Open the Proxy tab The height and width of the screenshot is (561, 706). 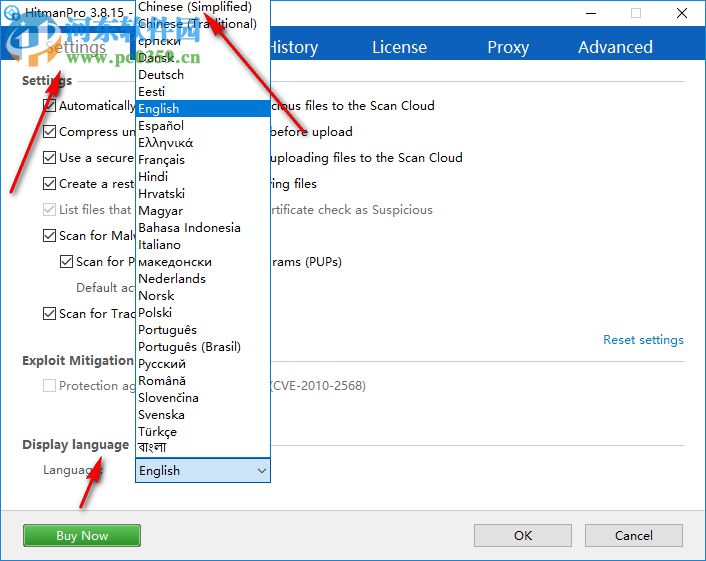coord(508,47)
